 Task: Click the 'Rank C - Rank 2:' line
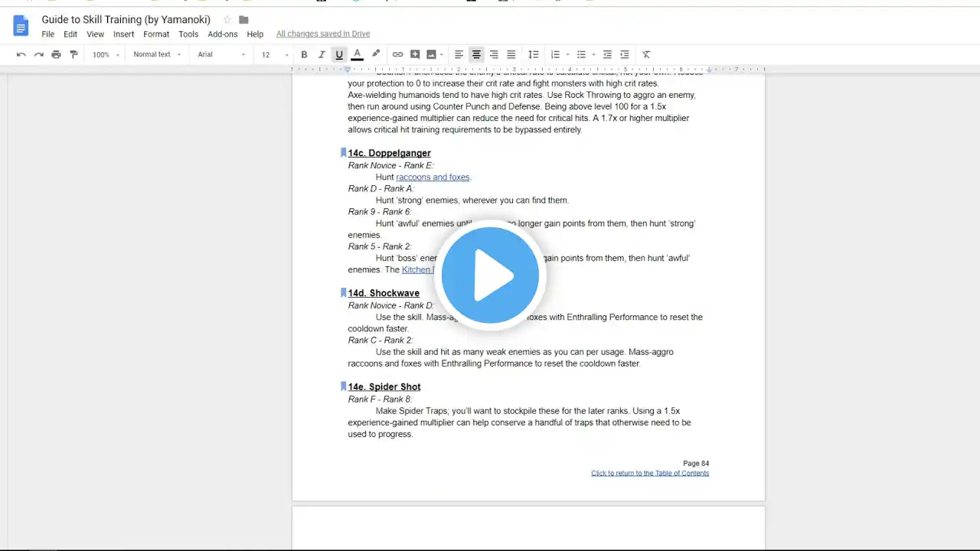381,341
